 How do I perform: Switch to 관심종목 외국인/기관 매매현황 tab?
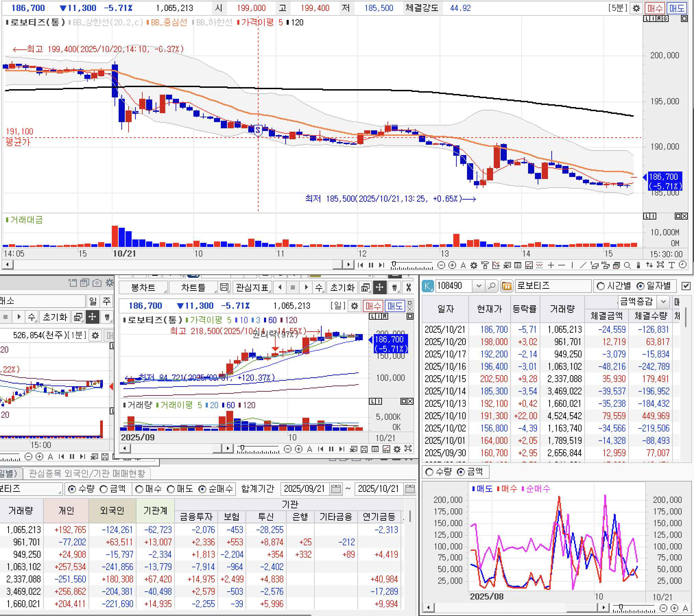[87, 474]
